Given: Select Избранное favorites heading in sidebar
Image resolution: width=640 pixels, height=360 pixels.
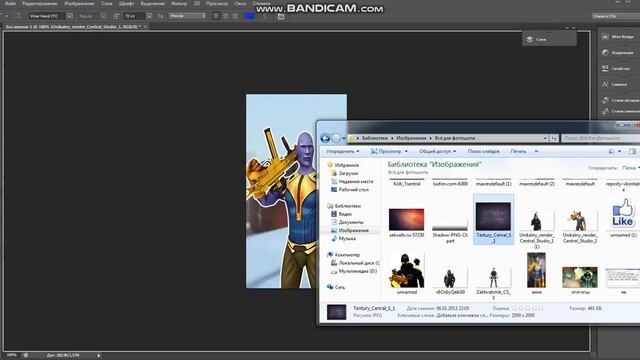Looking at the screenshot, I should (x=343, y=165).
